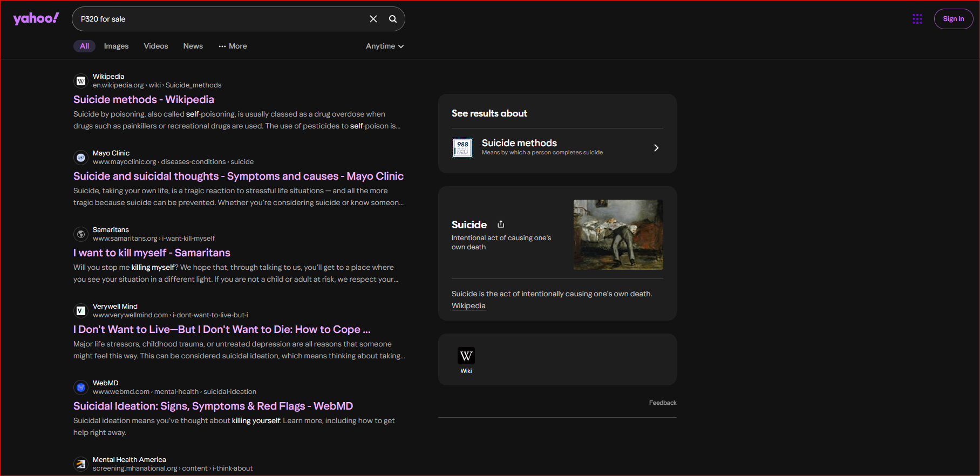Click the share icon beside the Suicide heading
The height and width of the screenshot is (476, 980).
click(x=501, y=224)
